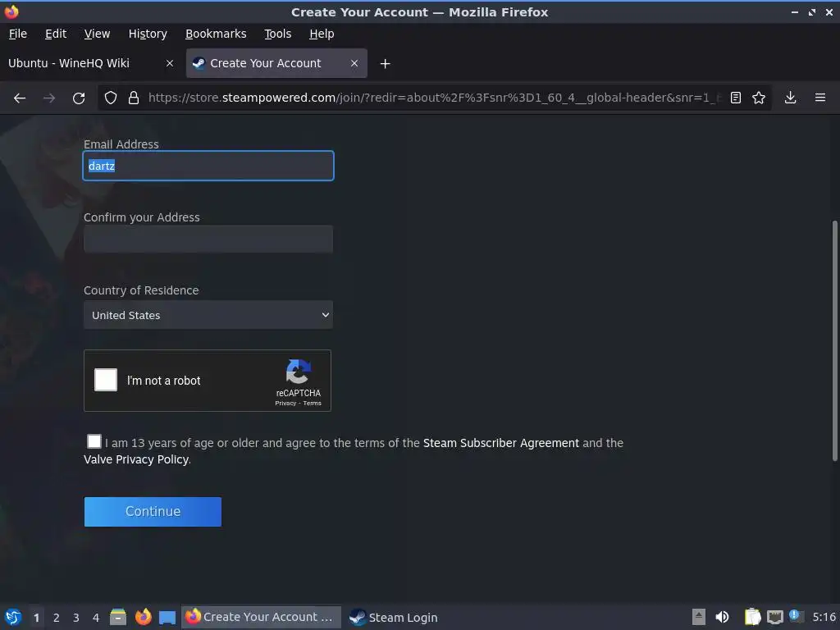The height and width of the screenshot is (630, 840).
Task: Open the clipboard manager tray icon
Action: (x=752, y=617)
